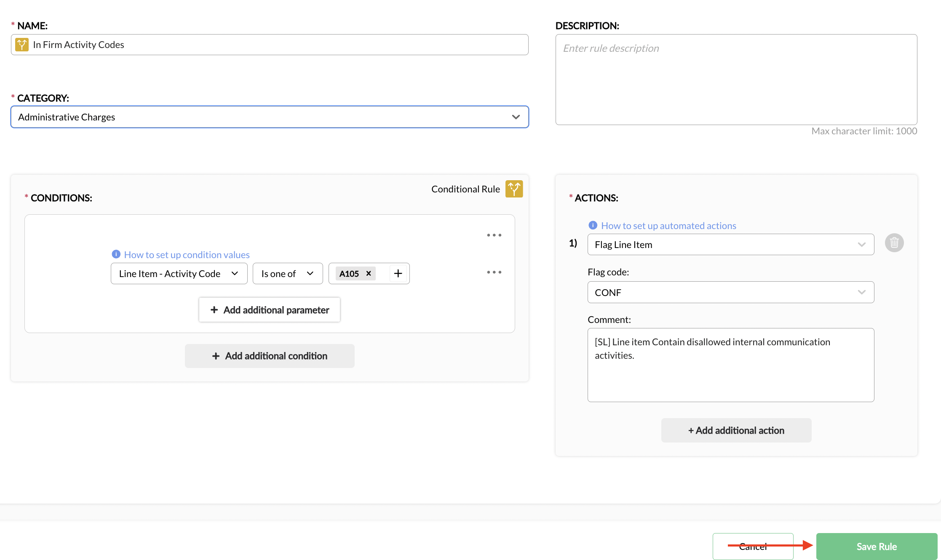Open the condition group three-dot menu
Viewport: 941px width, 560px height.
tap(494, 235)
